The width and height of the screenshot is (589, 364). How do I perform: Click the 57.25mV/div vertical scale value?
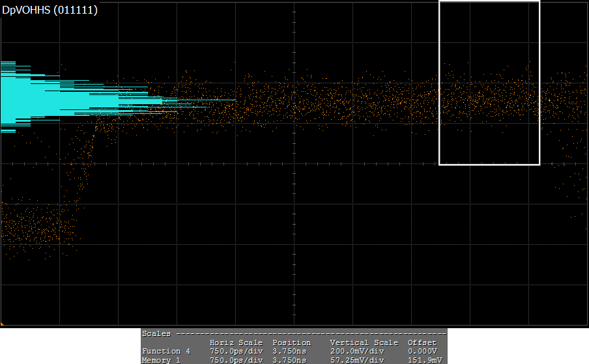click(357, 359)
